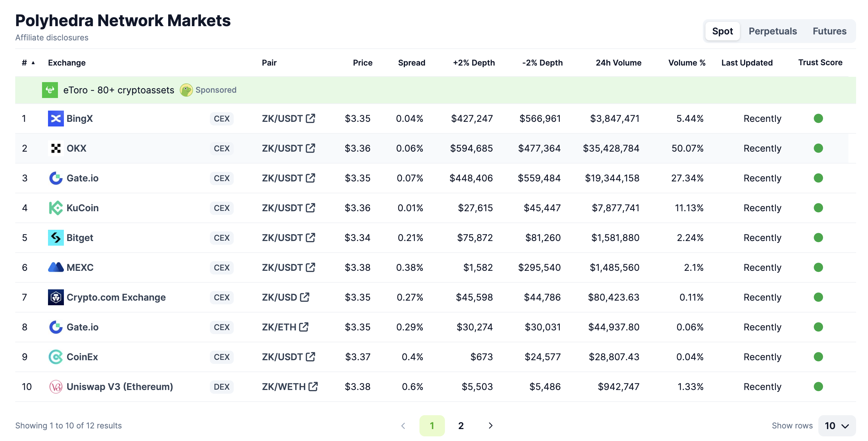Open Affiliate disclosures link
The image size is (868, 441).
[52, 37]
